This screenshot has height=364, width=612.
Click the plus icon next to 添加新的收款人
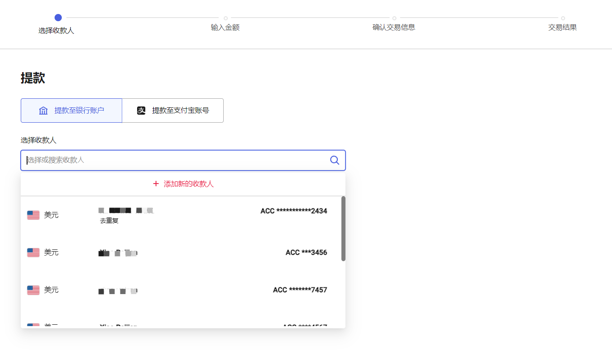point(156,184)
